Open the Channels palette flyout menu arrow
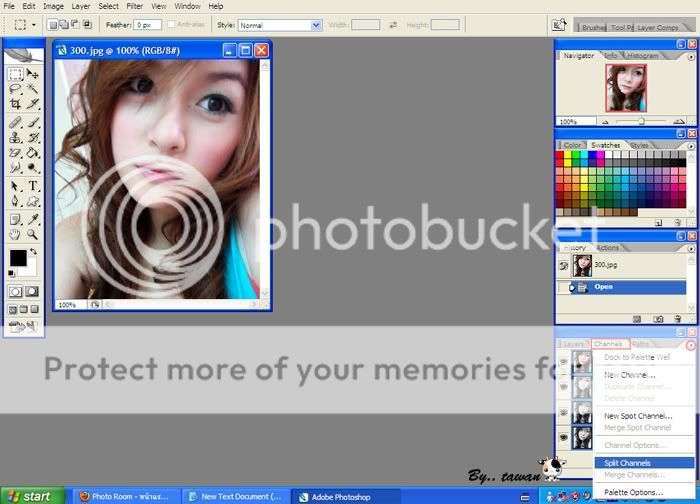Viewport: 700px width, 504px height. pos(692,344)
